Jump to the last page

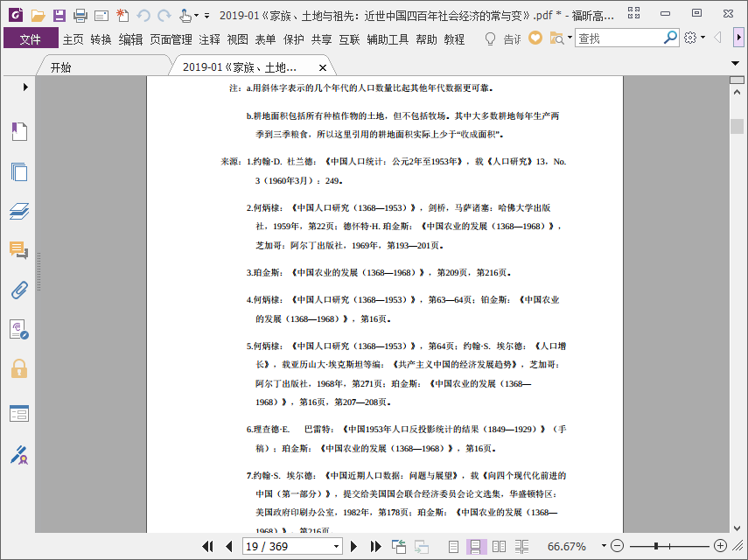(375, 546)
